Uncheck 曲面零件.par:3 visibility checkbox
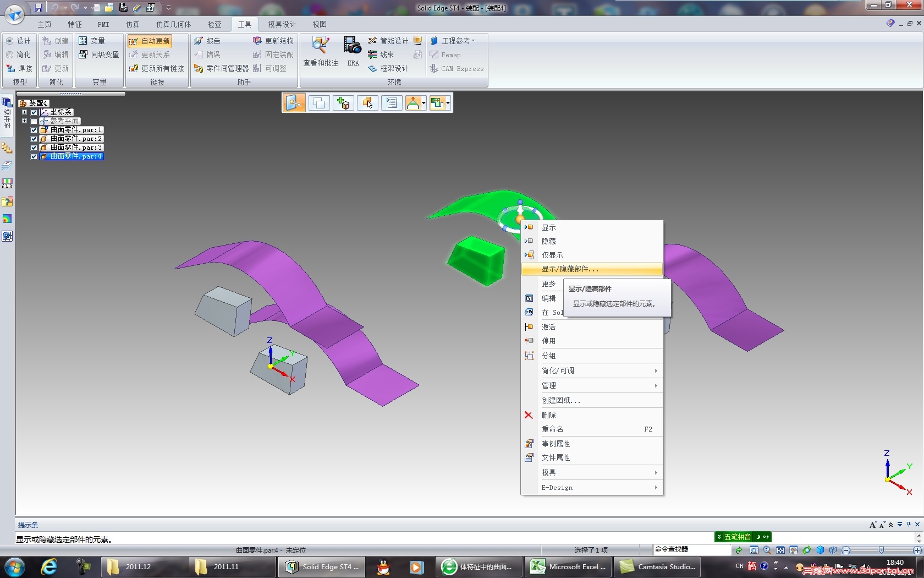This screenshot has height=578, width=924. tap(34, 148)
